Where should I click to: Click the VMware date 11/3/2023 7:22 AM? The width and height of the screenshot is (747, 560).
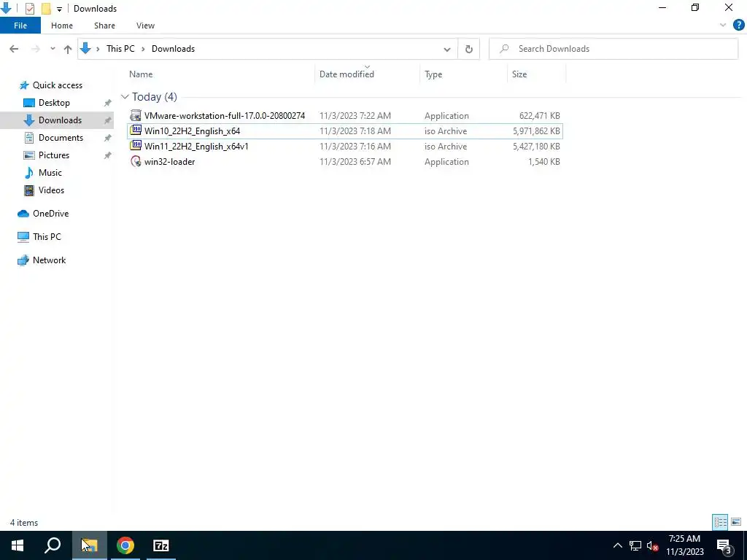pyautogui.click(x=355, y=116)
